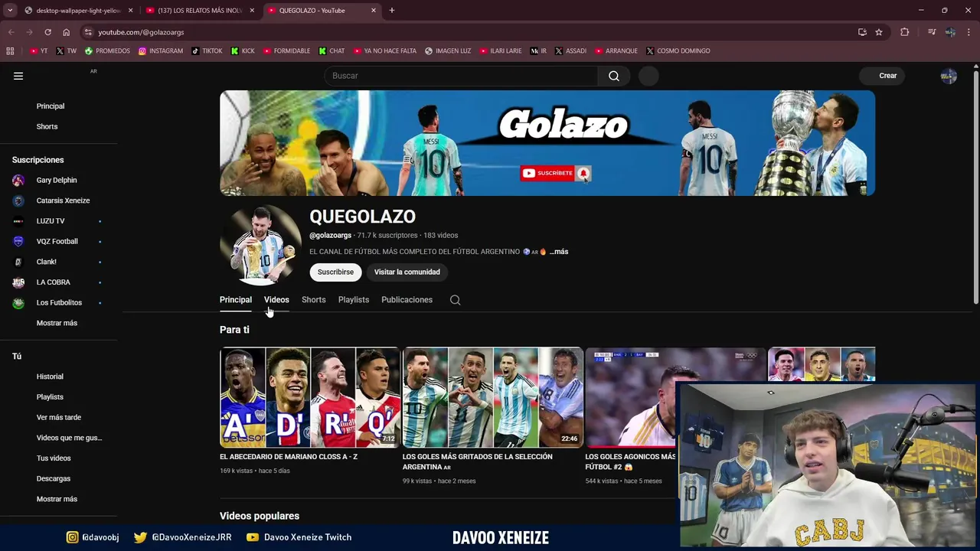Switch to the Publicaciones channel tab
980x551 pixels.
point(407,300)
